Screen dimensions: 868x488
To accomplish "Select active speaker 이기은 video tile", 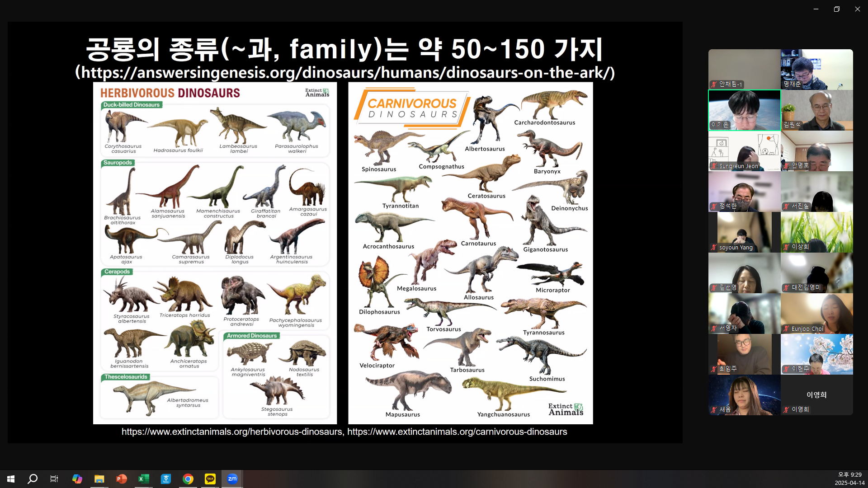I will pos(745,110).
